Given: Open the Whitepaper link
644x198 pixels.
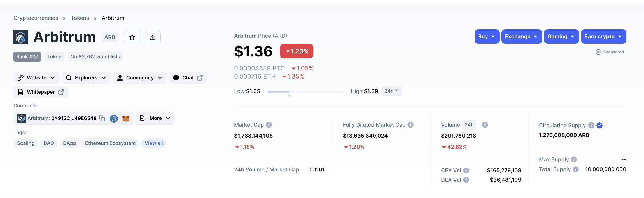Looking at the screenshot, I should click(41, 92).
